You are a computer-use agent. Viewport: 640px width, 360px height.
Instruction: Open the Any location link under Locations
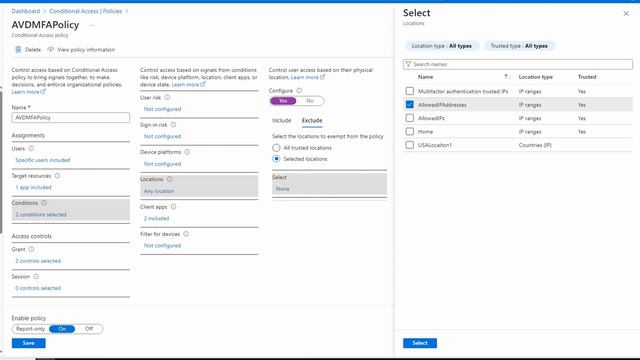pos(159,191)
